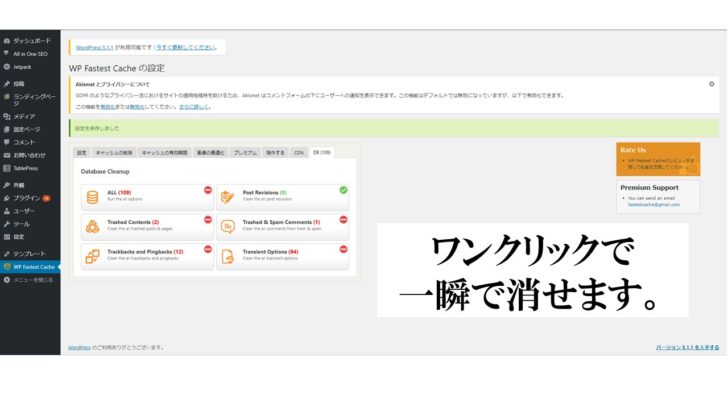This screenshot has height=410, width=728.
Task: Click the Plugins update count badge
Action: 46,198
